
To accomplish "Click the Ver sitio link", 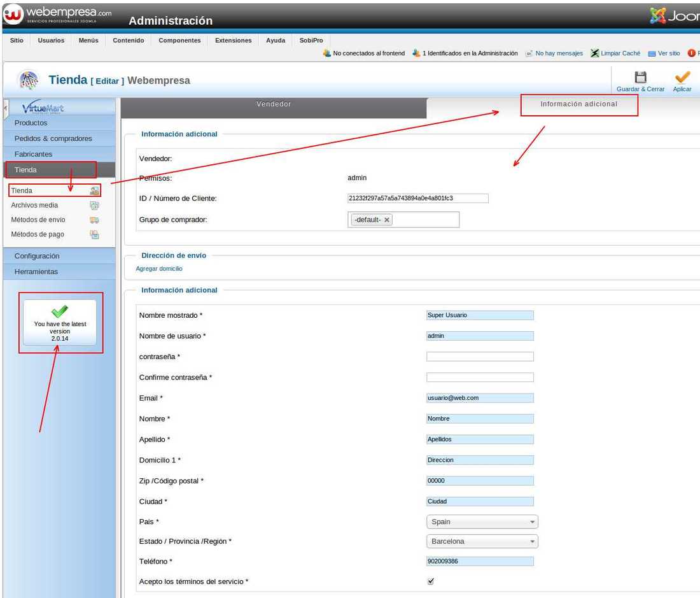I will (x=669, y=53).
